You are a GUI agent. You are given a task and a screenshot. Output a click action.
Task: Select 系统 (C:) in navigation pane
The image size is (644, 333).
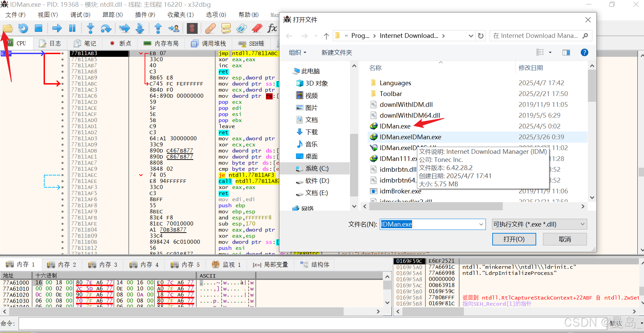[317, 168]
